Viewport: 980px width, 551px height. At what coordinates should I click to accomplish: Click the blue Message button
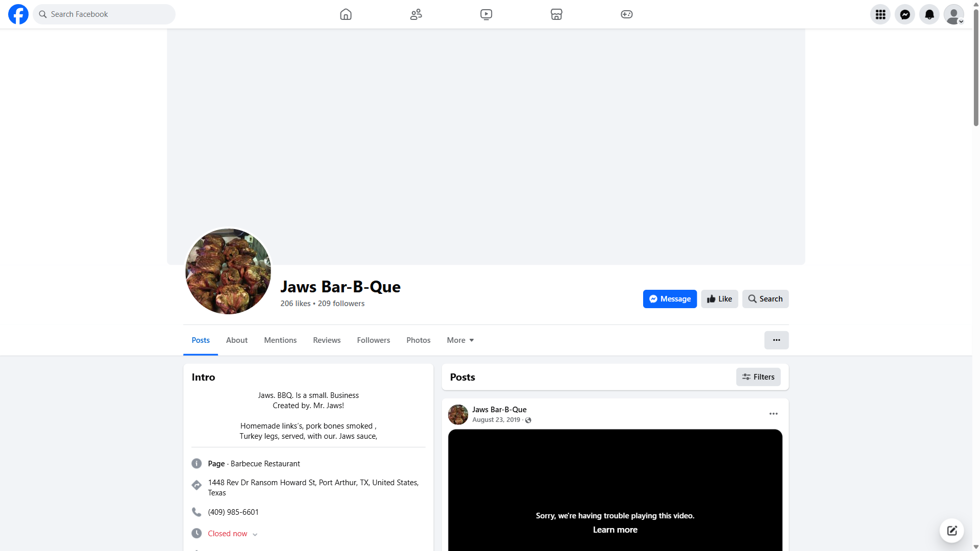670,299
